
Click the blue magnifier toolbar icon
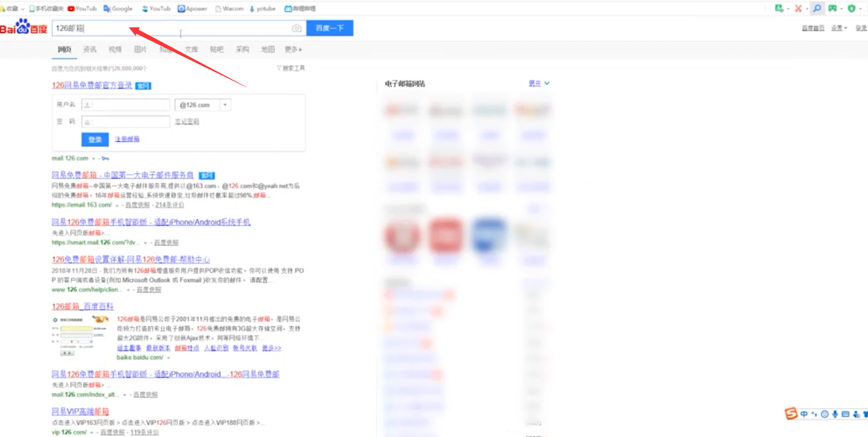[x=817, y=9]
